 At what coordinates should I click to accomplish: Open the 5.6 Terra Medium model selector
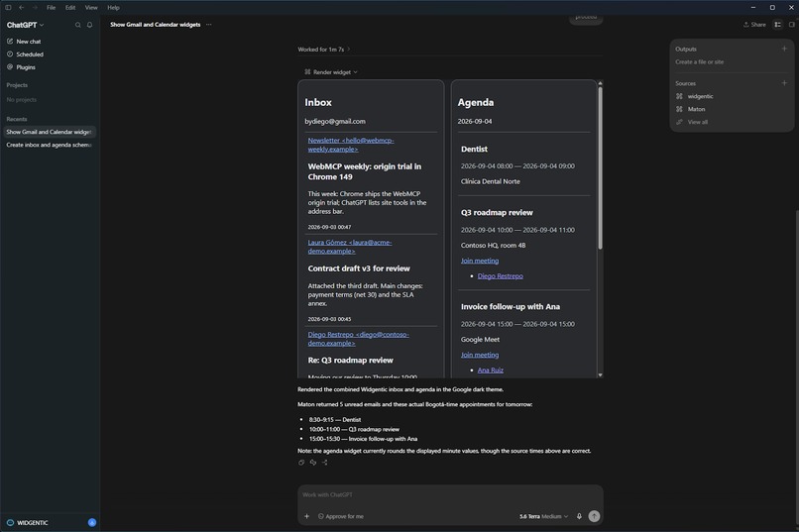543,516
